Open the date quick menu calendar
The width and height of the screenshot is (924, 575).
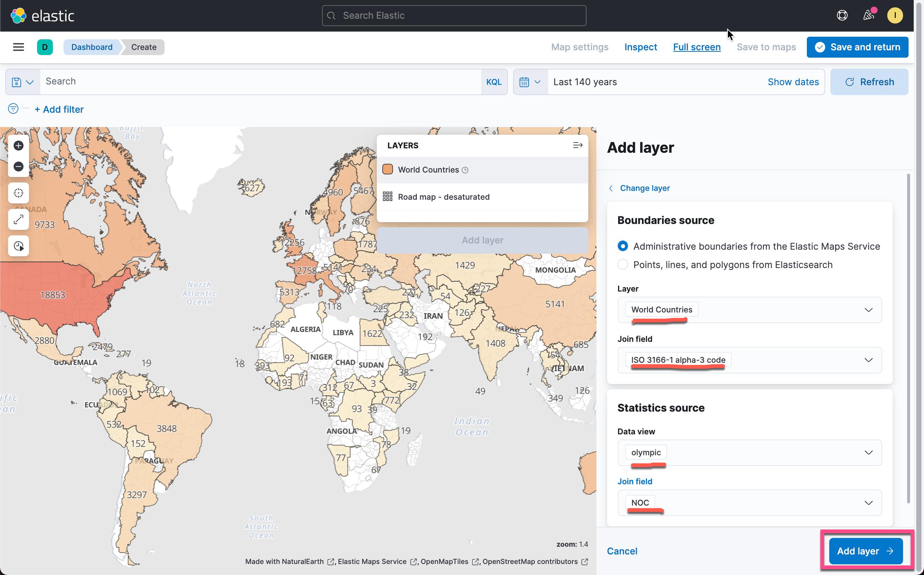point(530,82)
